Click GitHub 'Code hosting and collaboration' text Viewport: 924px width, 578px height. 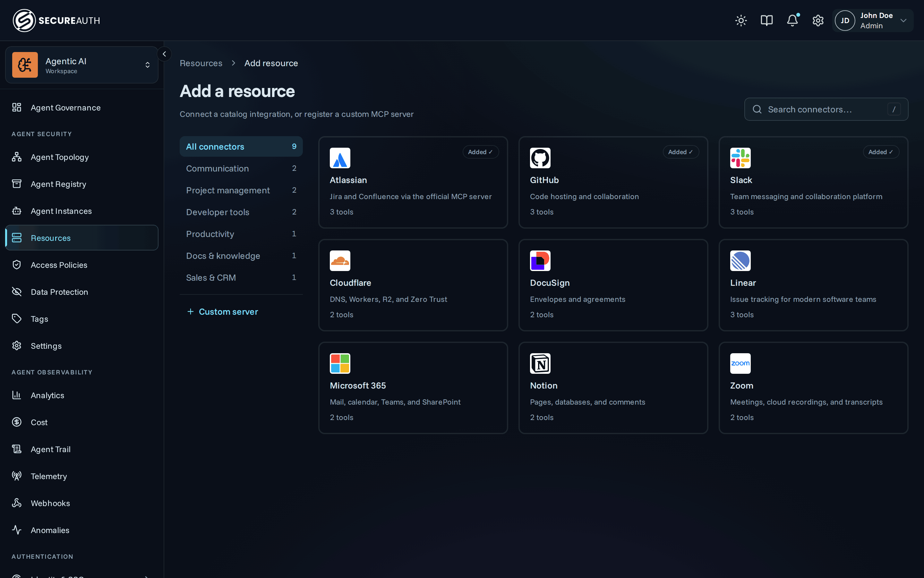tap(584, 197)
